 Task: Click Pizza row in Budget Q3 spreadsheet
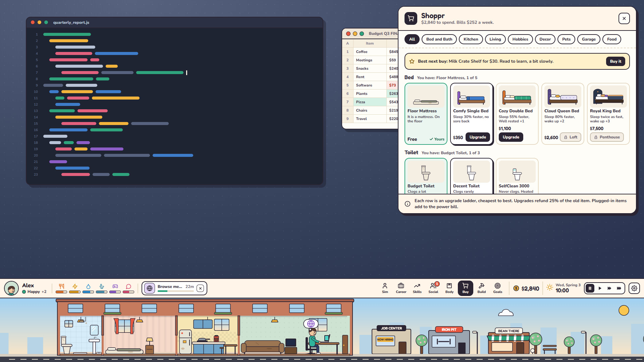(x=370, y=102)
